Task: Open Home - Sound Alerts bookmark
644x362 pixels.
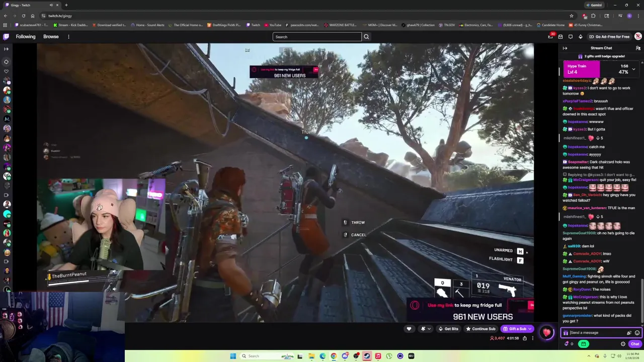Action: tap(147, 25)
